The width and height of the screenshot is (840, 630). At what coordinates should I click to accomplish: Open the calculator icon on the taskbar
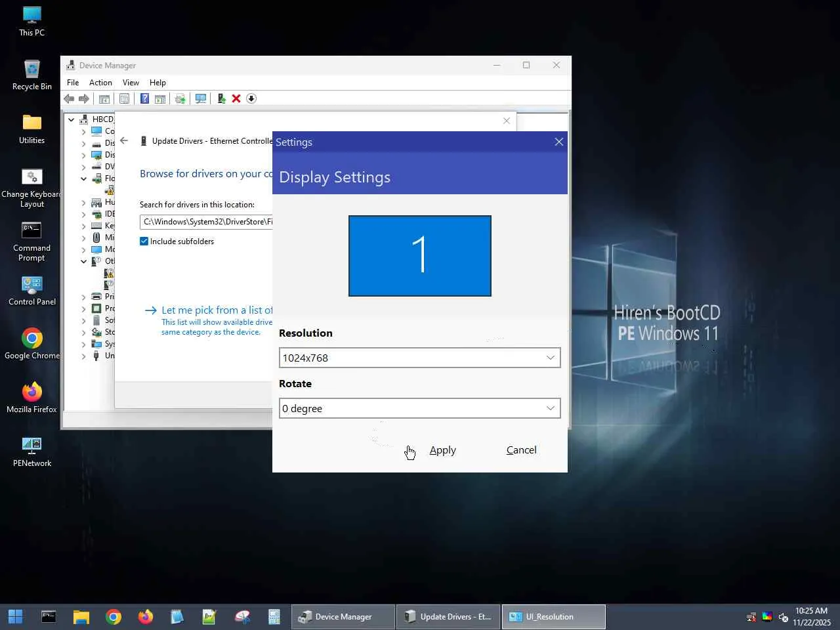point(274,617)
